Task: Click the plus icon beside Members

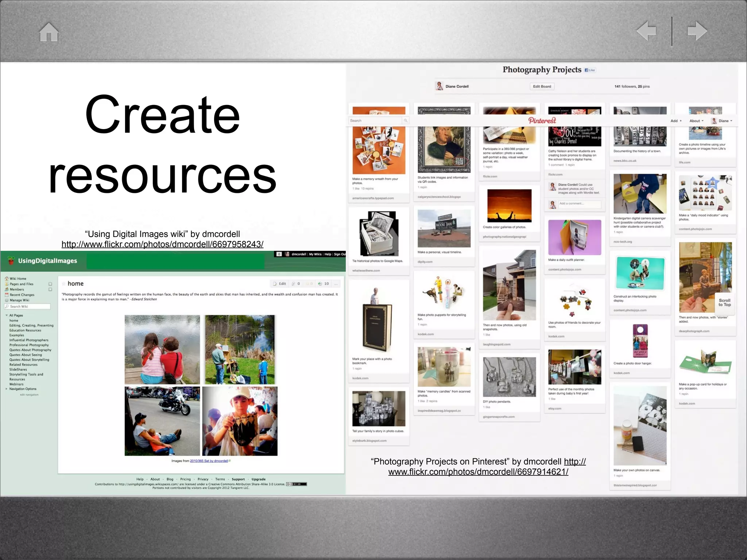Action: 50,289
